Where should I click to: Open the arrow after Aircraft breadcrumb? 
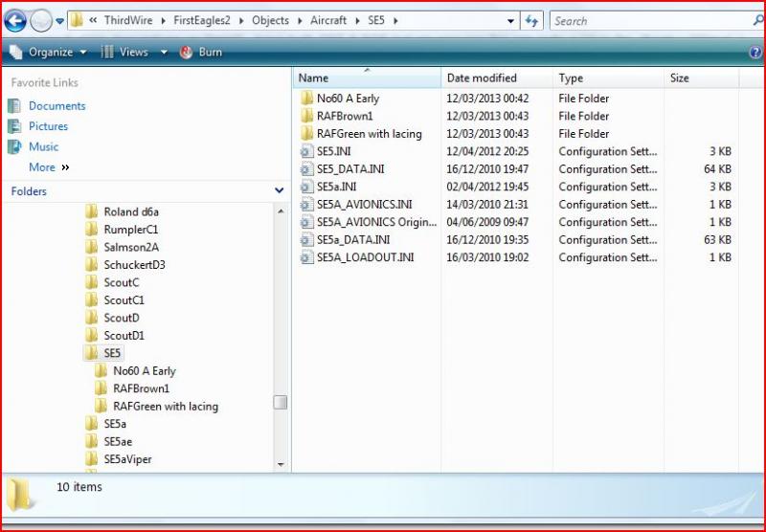[357, 21]
